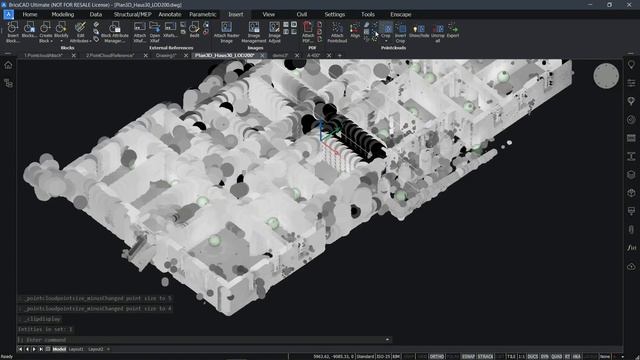640x360 pixels.
Task: Toggle DYN in the status bar
Action: (545, 356)
